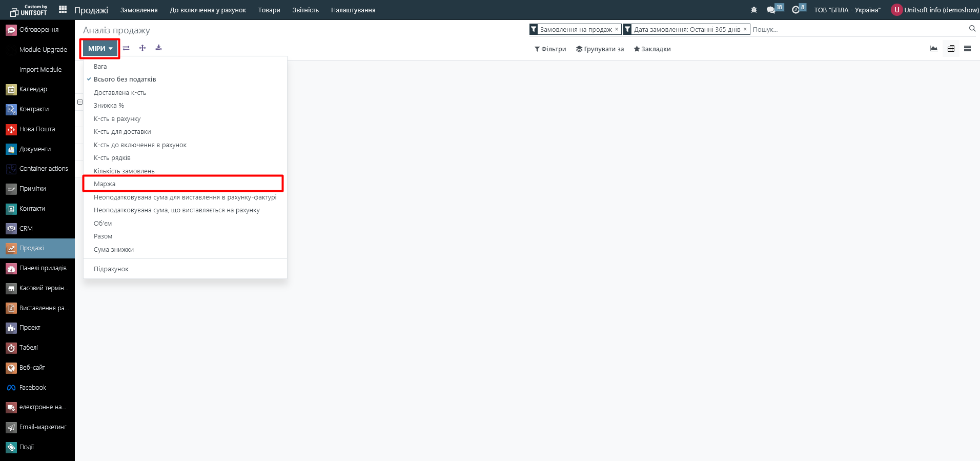Open the Налаштування menu
This screenshot has height=461, width=980.
(353, 10)
